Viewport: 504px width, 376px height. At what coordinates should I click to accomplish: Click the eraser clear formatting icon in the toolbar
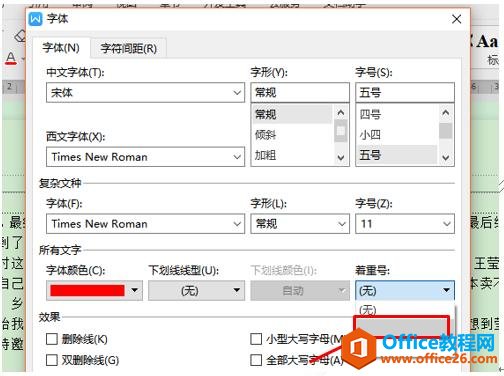(20, 36)
